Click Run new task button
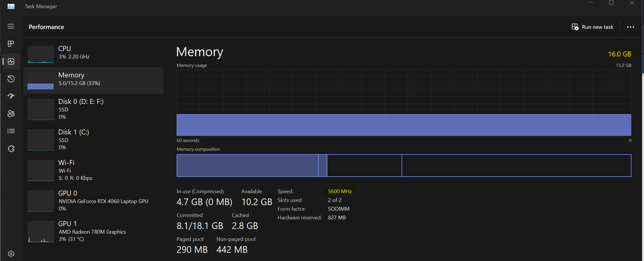The image size is (644, 261). point(592,27)
